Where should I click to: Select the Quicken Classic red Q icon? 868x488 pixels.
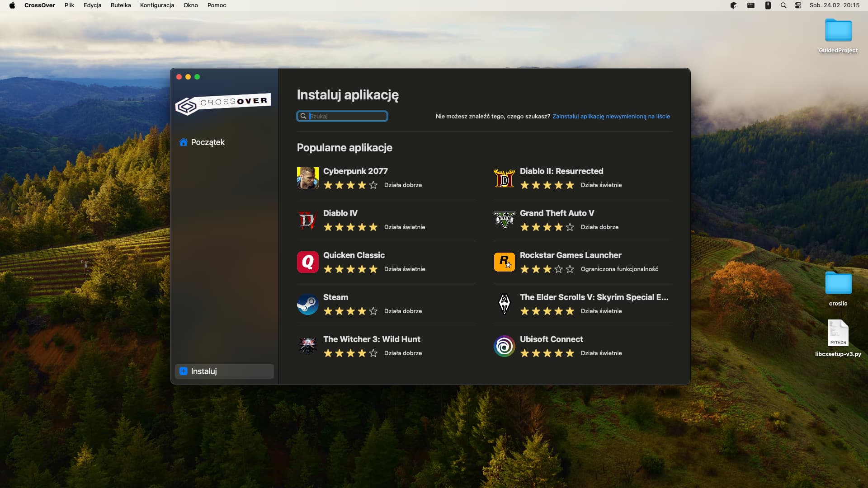pyautogui.click(x=307, y=262)
